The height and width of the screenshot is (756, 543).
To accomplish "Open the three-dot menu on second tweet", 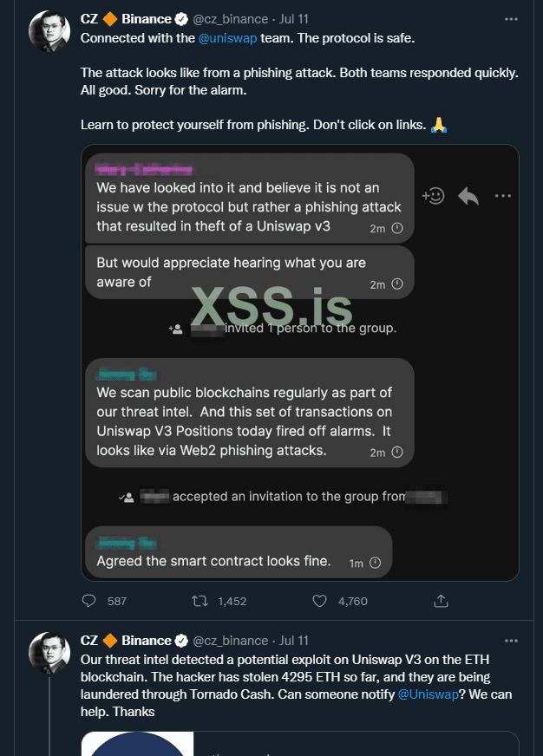I will (513, 641).
